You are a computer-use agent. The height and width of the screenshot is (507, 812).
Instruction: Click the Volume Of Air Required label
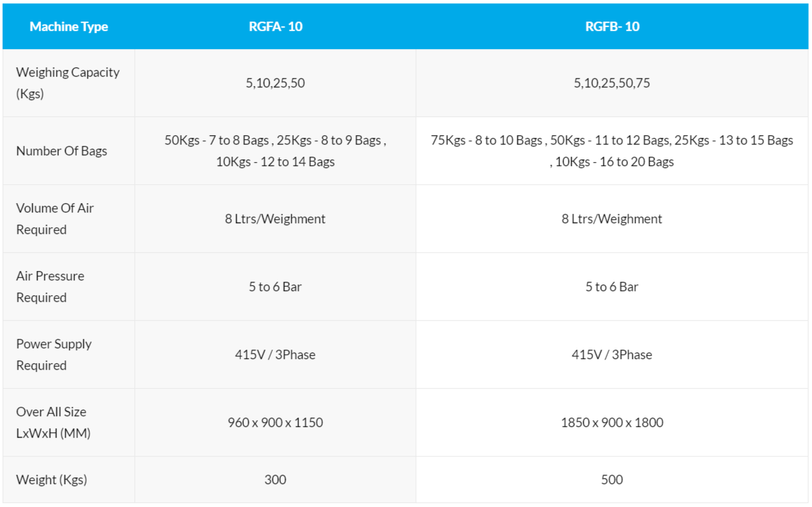click(x=55, y=219)
